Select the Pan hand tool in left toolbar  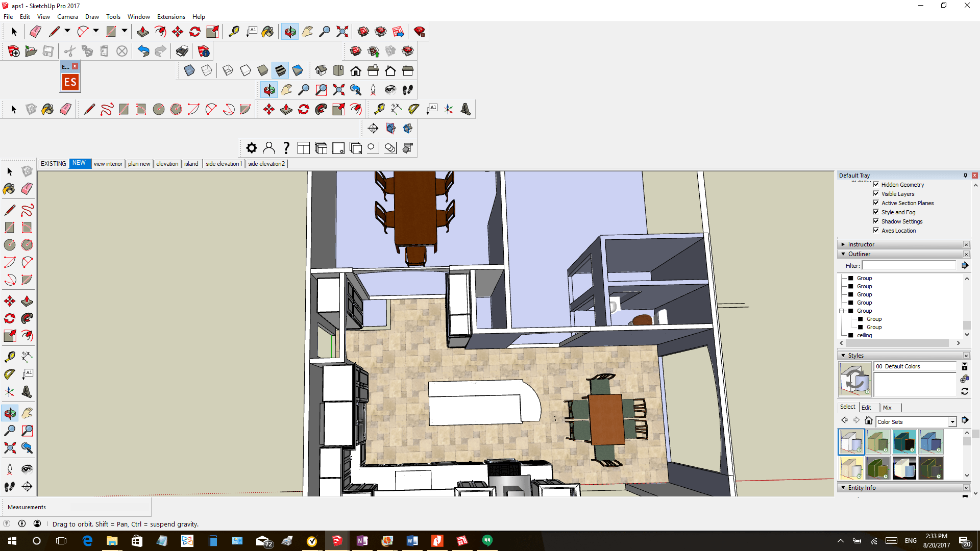(x=27, y=413)
